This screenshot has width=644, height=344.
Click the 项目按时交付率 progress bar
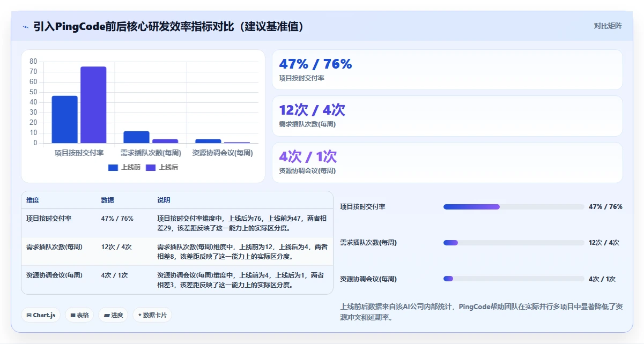(x=514, y=207)
